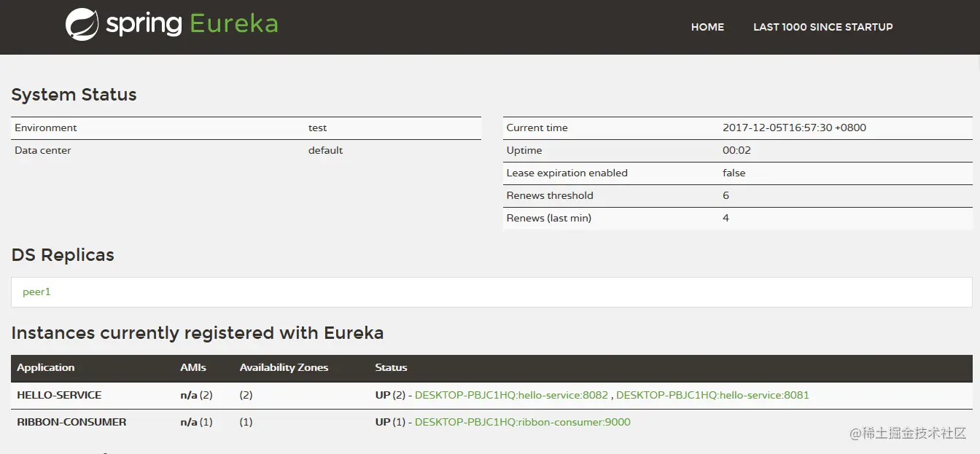The width and height of the screenshot is (980, 454).
Task: Select UP (1) status for RIBBON-CONSUMER
Action: 389,422
